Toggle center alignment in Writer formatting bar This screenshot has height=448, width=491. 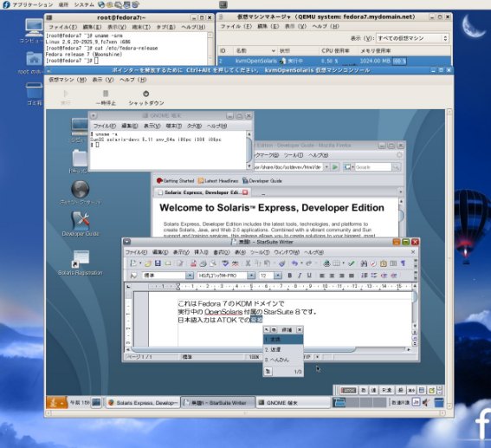click(x=332, y=276)
